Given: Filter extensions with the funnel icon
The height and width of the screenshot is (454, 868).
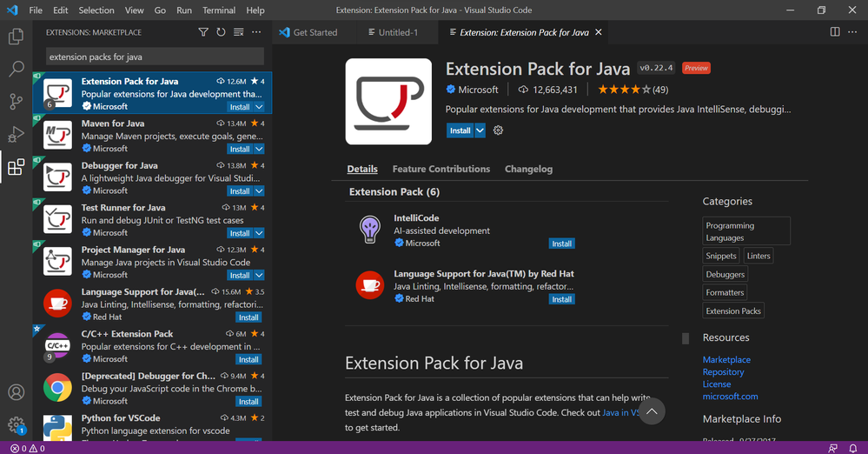Looking at the screenshot, I should point(203,32).
